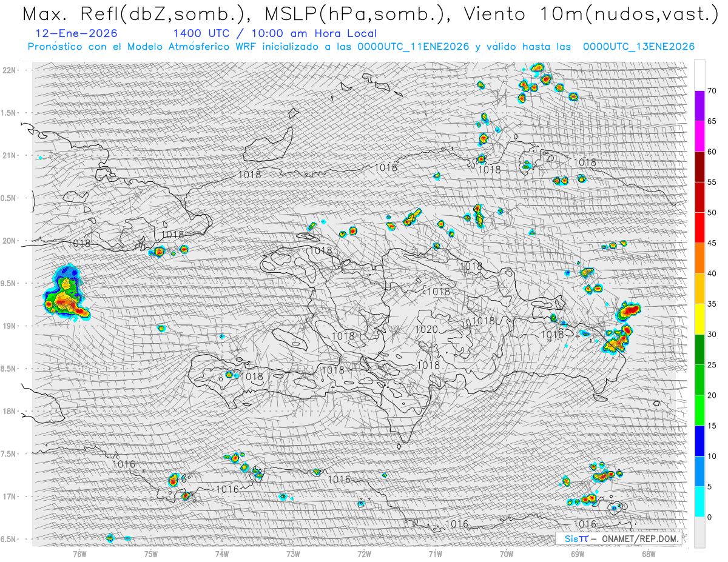
Task: Click the colorbar label "20"
Action: pyautogui.click(x=712, y=395)
